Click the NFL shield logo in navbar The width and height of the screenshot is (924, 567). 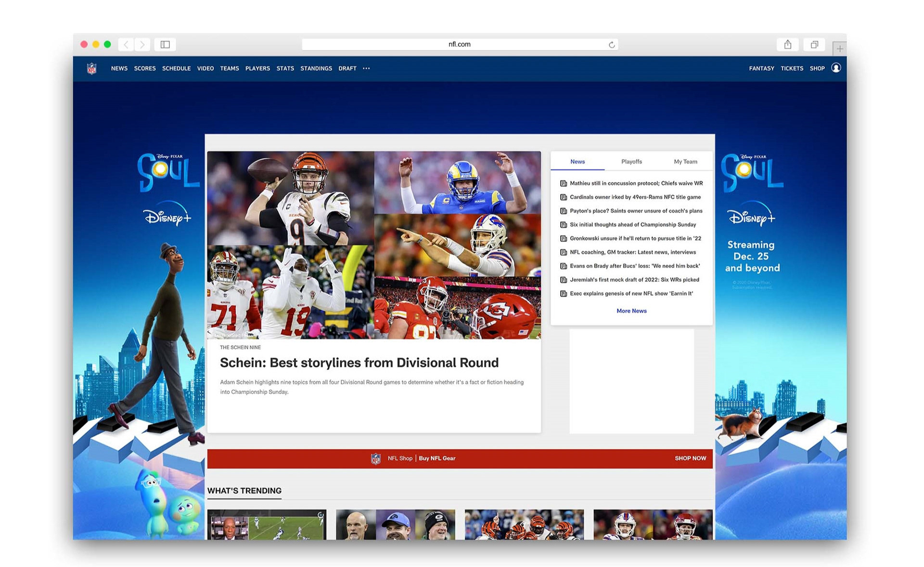point(91,68)
